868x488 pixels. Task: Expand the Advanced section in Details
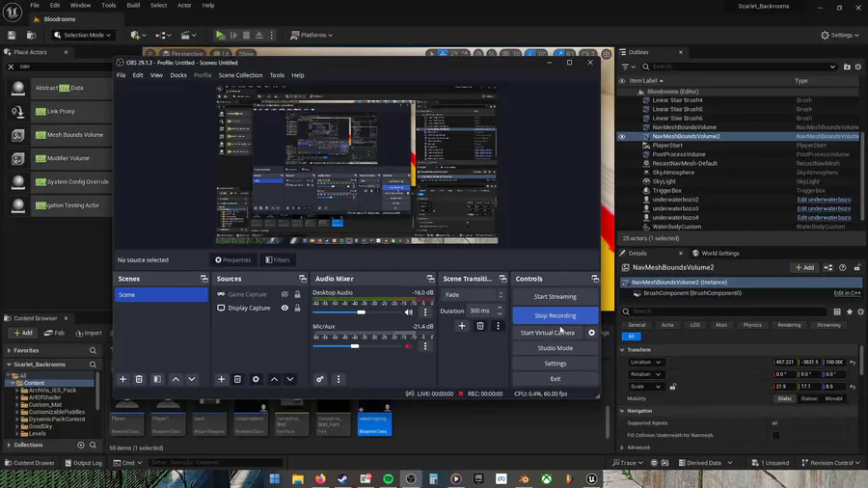coord(622,447)
